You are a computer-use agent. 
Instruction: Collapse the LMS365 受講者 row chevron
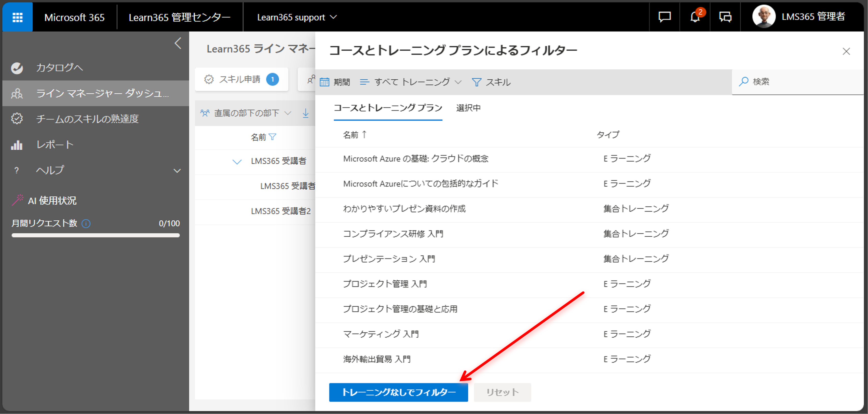[237, 162]
